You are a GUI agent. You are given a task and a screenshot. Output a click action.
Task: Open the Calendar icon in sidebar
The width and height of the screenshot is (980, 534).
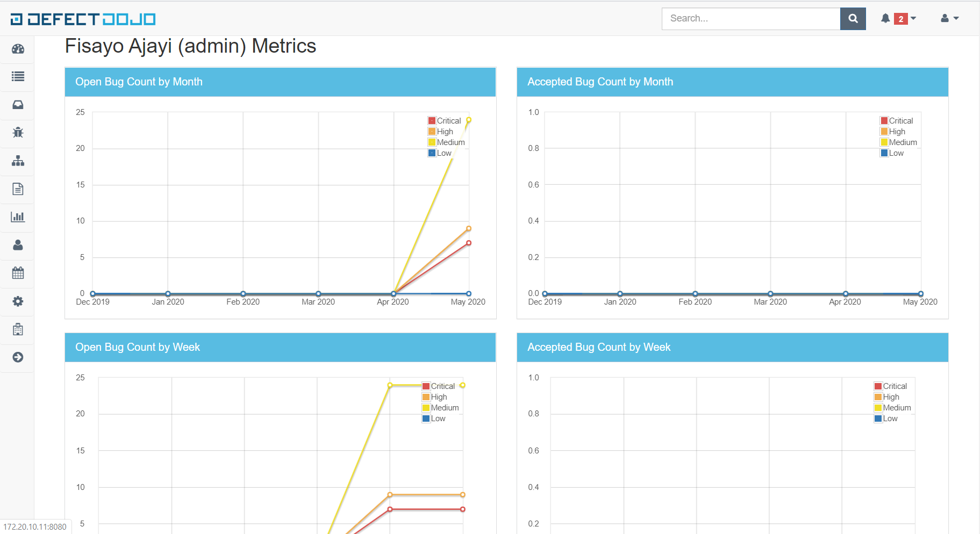[x=18, y=273]
